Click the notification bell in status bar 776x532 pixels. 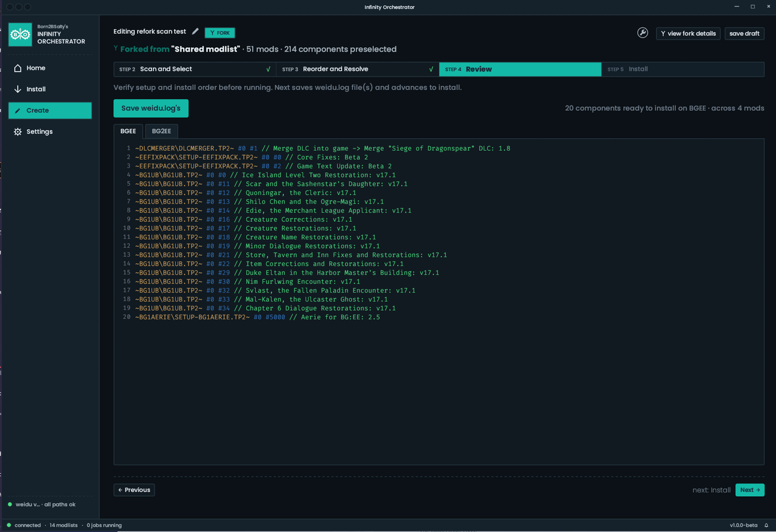tap(766, 525)
